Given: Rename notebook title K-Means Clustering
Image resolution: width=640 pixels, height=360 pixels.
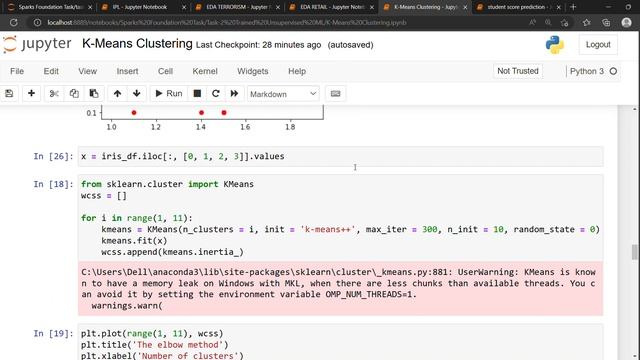Looking at the screenshot, I should 137,43.
